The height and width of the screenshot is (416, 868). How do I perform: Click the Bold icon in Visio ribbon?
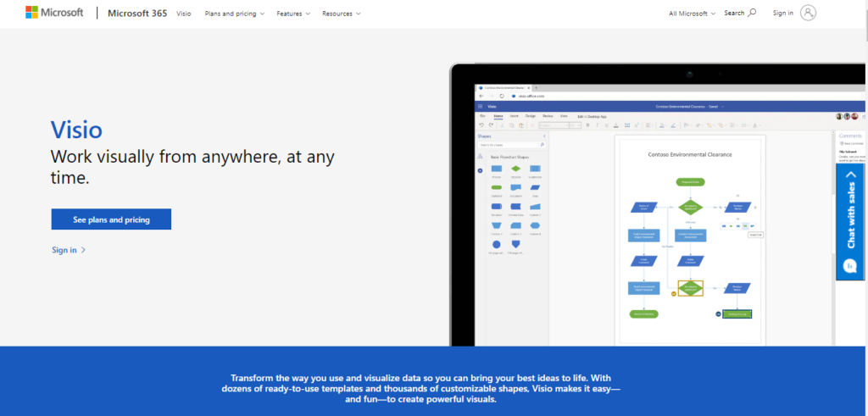(x=587, y=125)
